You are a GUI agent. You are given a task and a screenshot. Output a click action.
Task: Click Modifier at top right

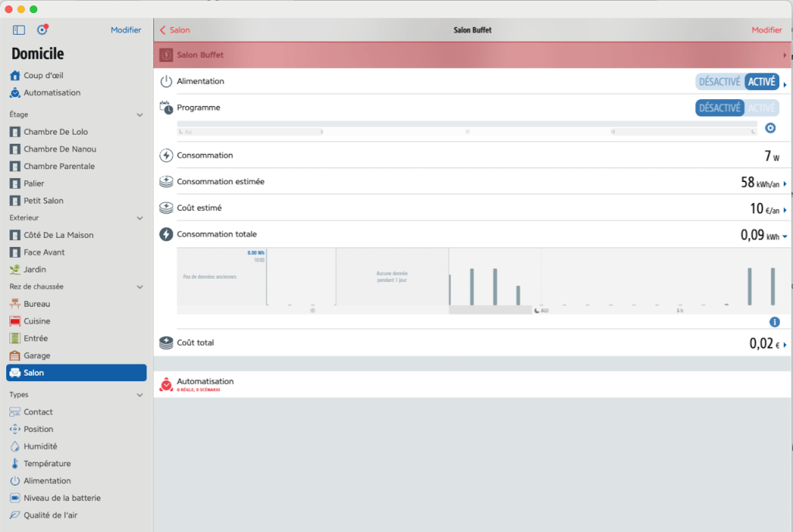767,30
